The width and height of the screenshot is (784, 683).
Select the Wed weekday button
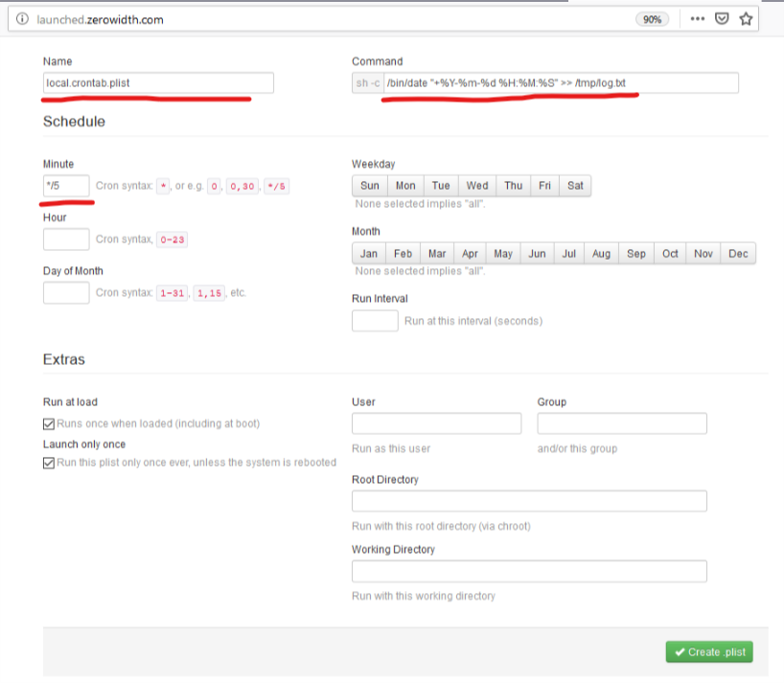pos(477,186)
